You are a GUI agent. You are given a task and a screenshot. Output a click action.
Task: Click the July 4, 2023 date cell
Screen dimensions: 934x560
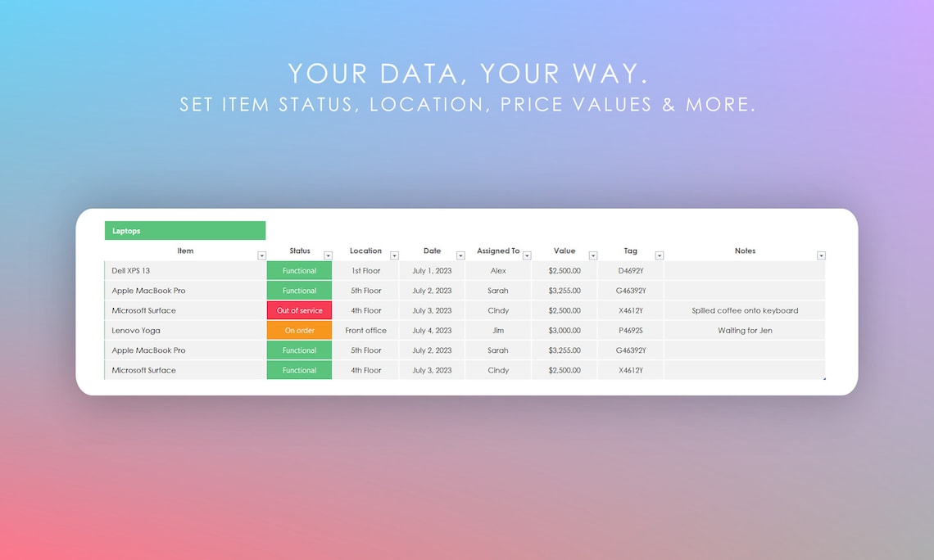pos(432,330)
